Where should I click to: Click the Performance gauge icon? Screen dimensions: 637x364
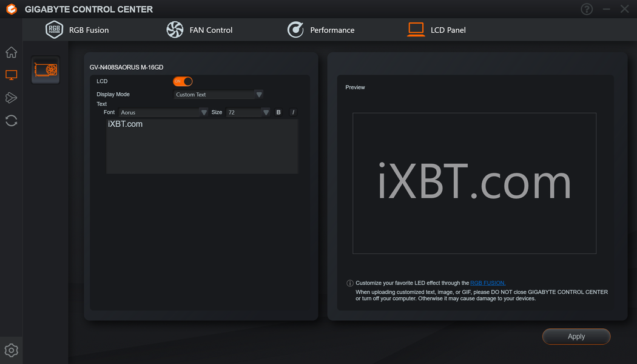[x=295, y=30]
